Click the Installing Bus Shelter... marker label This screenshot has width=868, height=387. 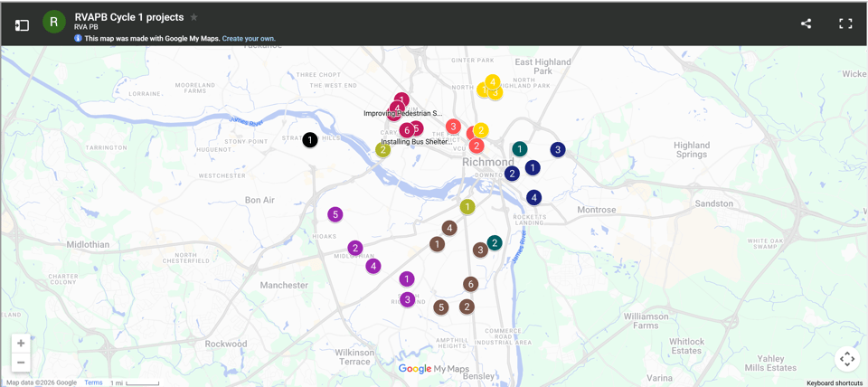(416, 142)
